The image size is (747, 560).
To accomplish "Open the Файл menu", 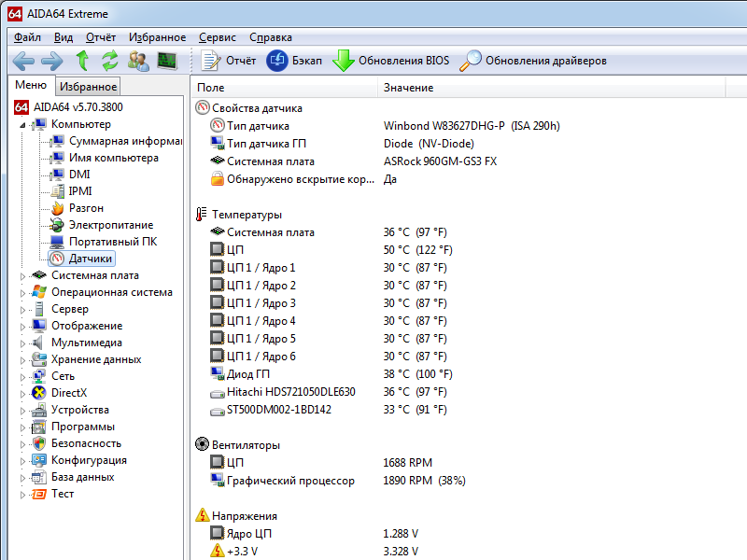I will [x=27, y=37].
